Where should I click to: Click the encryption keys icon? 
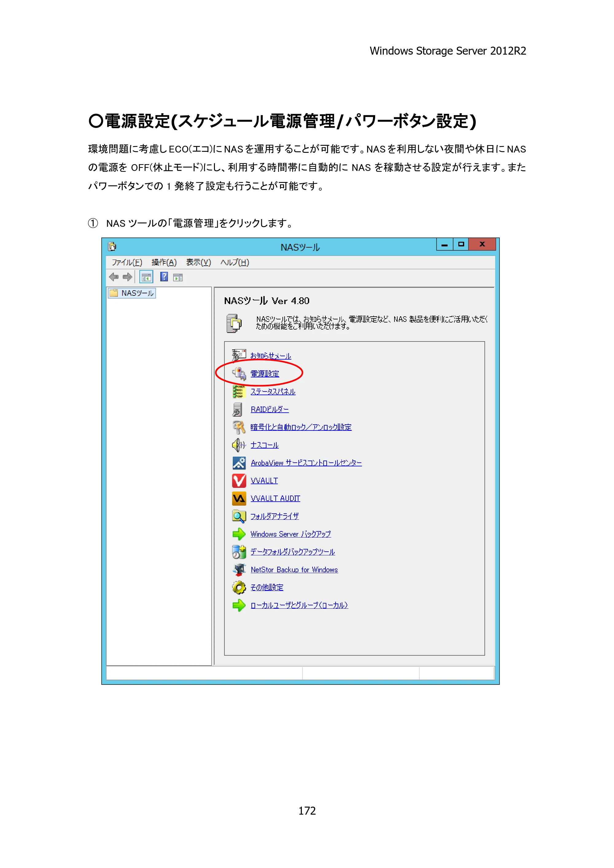coord(239,427)
